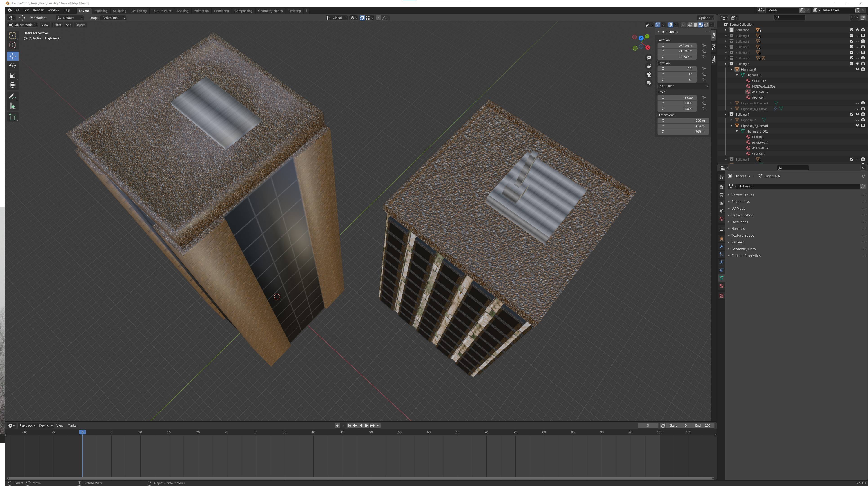Open the Output properties tab icon
The image size is (868, 486).
coord(721,195)
